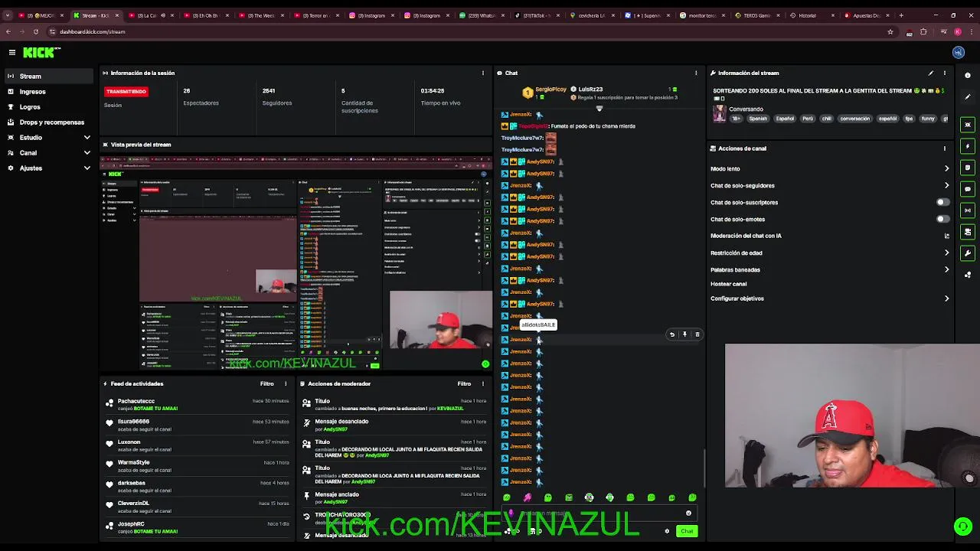
Task: Open the Información de la sesión options menu
Action: point(482,73)
